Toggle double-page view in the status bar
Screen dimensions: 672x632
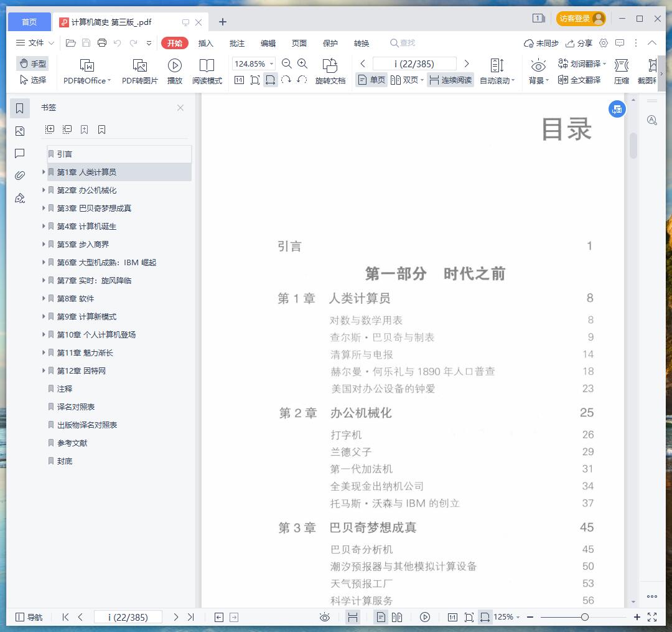[x=397, y=617]
